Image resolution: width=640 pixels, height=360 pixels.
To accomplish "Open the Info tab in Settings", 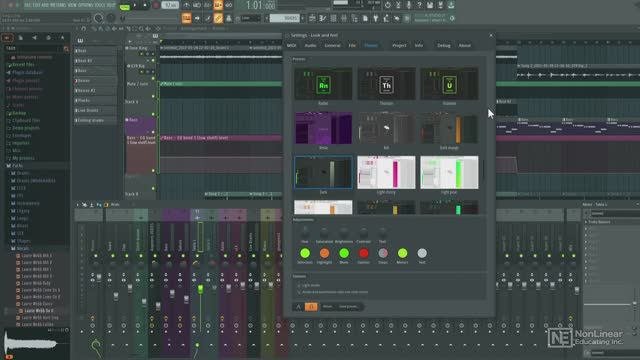I will click(x=419, y=45).
